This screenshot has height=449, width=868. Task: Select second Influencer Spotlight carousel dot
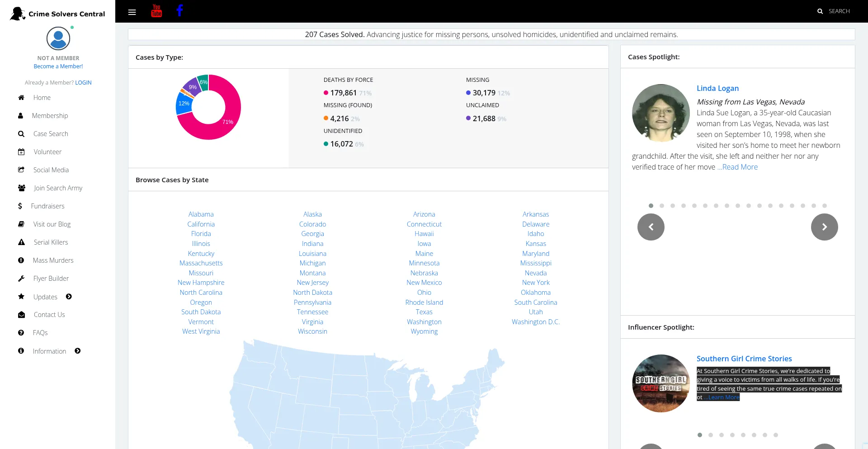click(711, 435)
